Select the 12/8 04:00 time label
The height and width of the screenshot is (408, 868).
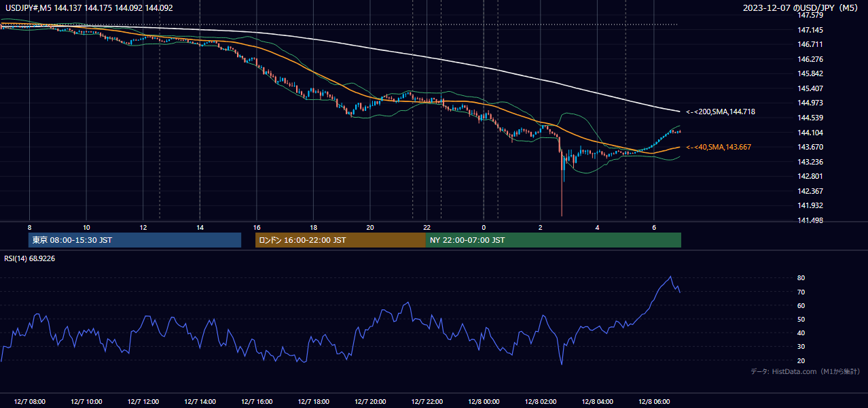pyautogui.click(x=597, y=402)
